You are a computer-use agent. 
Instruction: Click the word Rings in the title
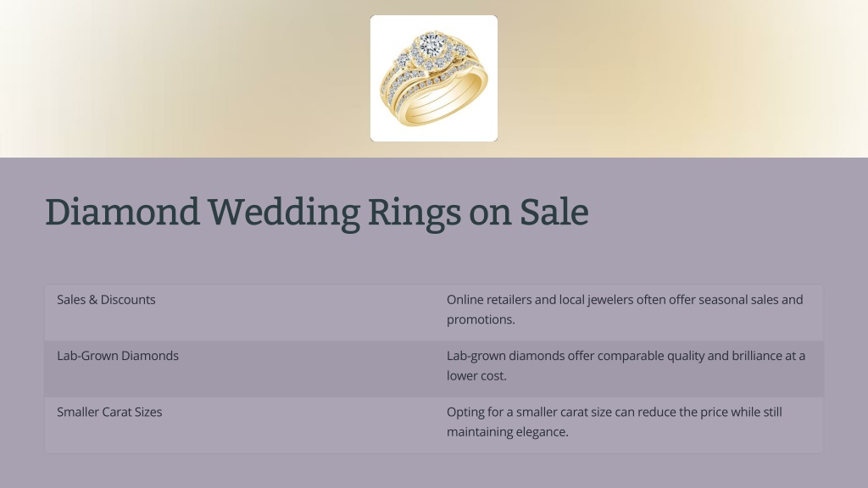click(x=414, y=213)
